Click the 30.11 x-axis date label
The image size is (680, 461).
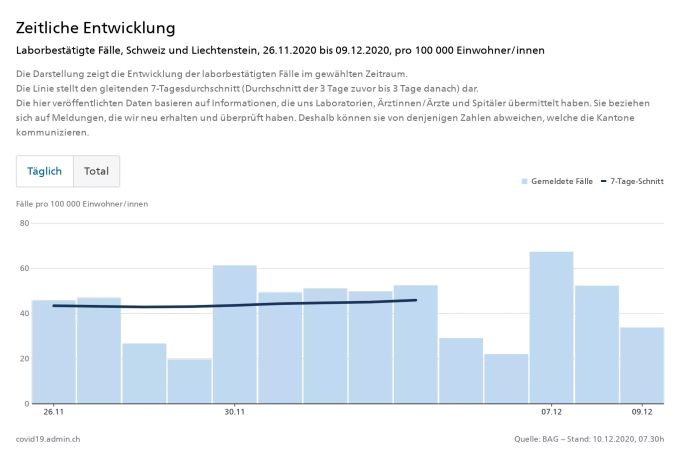tap(235, 412)
